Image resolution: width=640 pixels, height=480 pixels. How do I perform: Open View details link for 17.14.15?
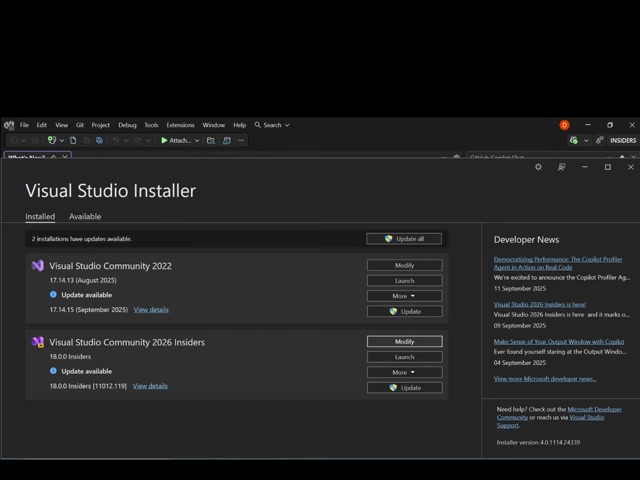(151, 310)
